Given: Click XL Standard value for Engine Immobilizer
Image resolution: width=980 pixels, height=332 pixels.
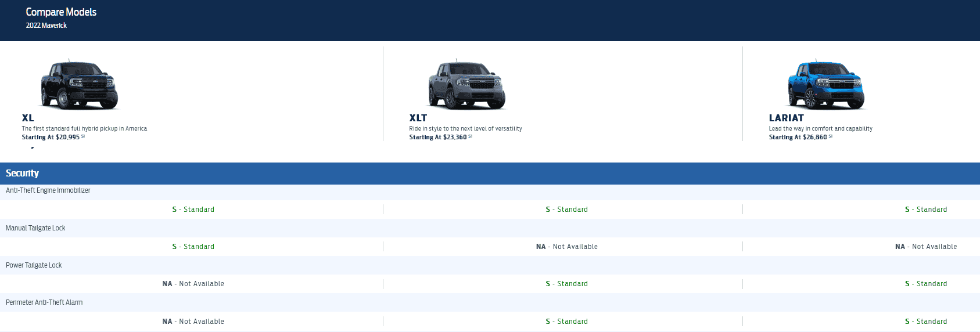Looking at the screenshot, I should click(193, 210).
